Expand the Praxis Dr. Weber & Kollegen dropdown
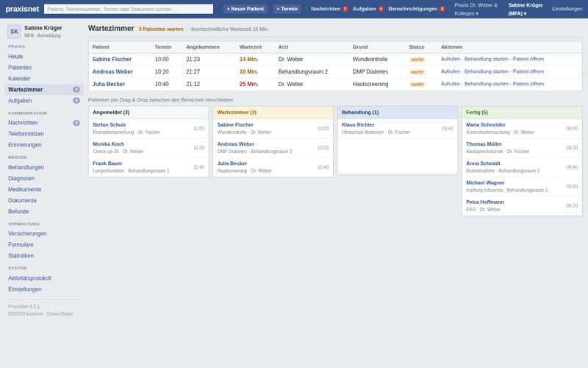The height and width of the screenshot is (368, 588). coord(476,10)
